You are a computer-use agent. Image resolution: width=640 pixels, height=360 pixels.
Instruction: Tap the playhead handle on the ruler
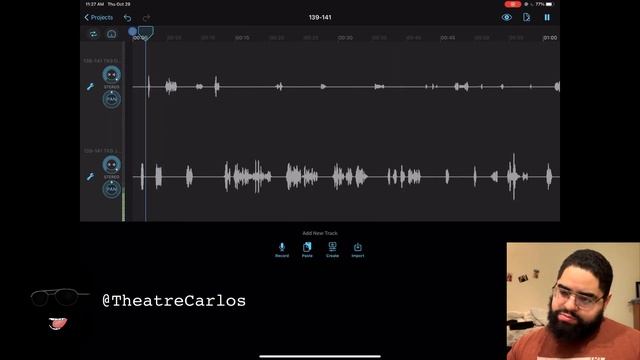click(146, 33)
